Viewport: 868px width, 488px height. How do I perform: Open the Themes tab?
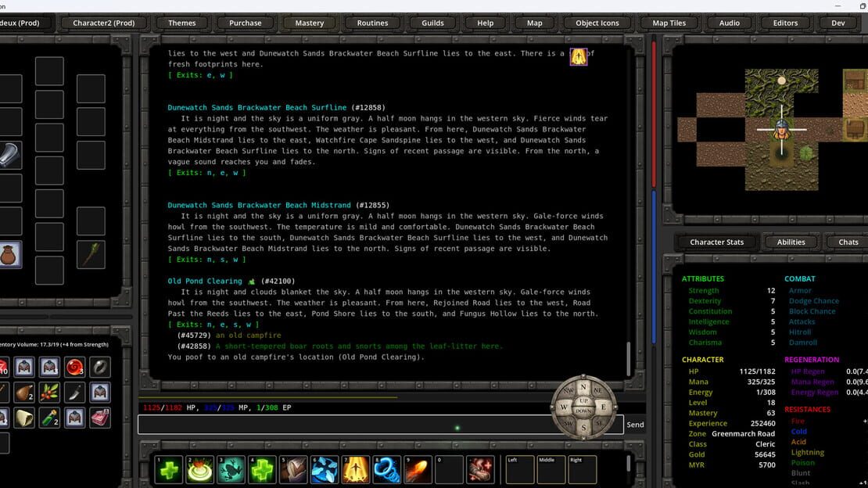181,23
